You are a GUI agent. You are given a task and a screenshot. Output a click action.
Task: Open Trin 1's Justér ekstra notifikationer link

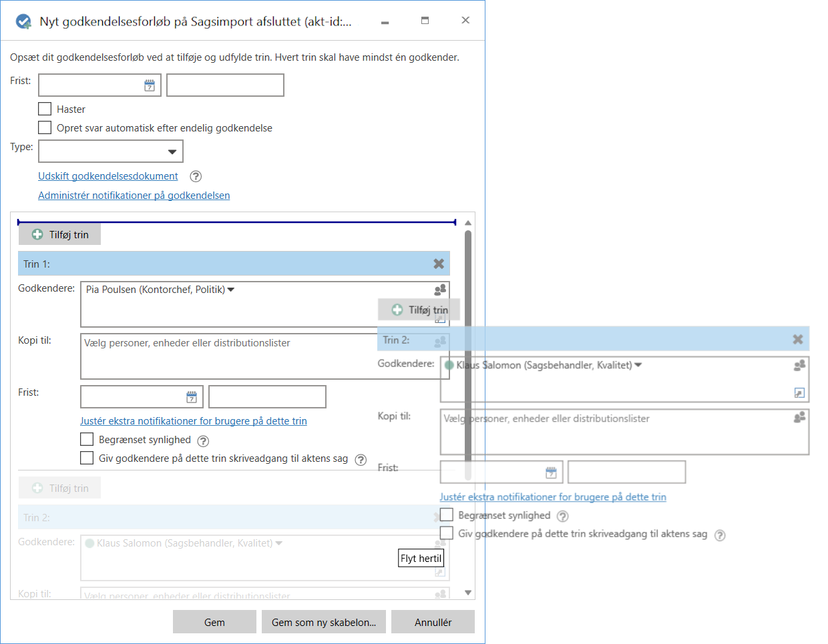tap(194, 421)
